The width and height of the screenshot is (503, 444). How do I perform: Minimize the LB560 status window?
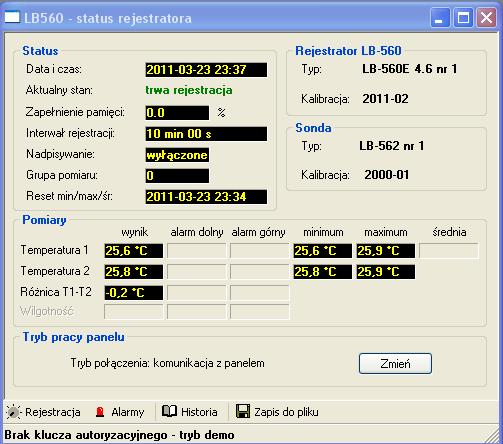(440, 17)
